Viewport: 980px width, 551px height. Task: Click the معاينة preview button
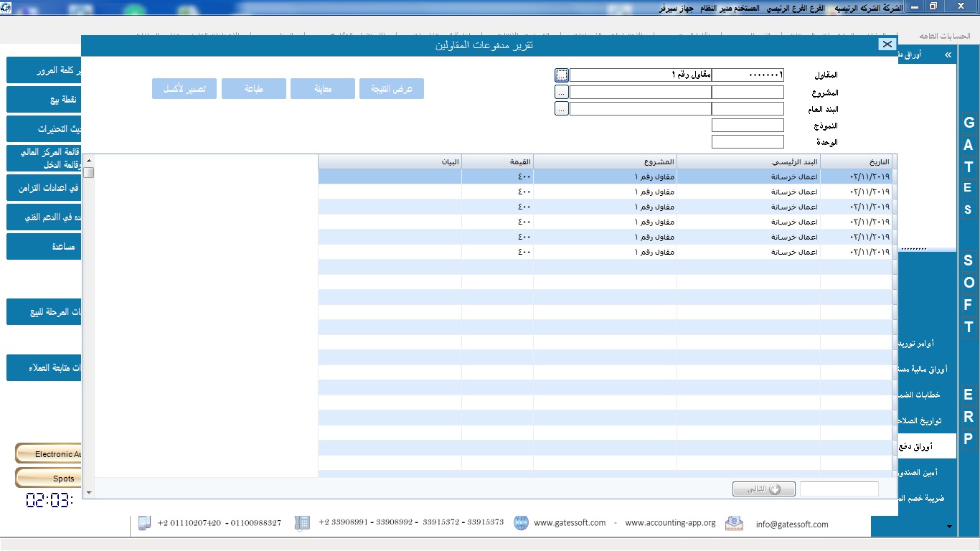pos(323,89)
